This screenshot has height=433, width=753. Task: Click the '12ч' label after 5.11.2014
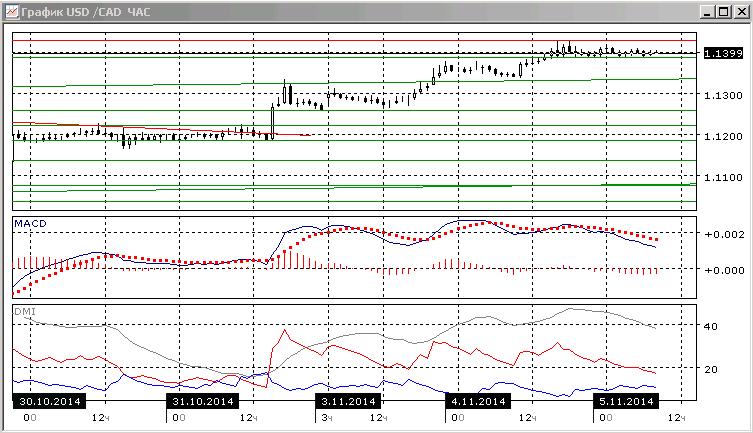pos(676,418)
